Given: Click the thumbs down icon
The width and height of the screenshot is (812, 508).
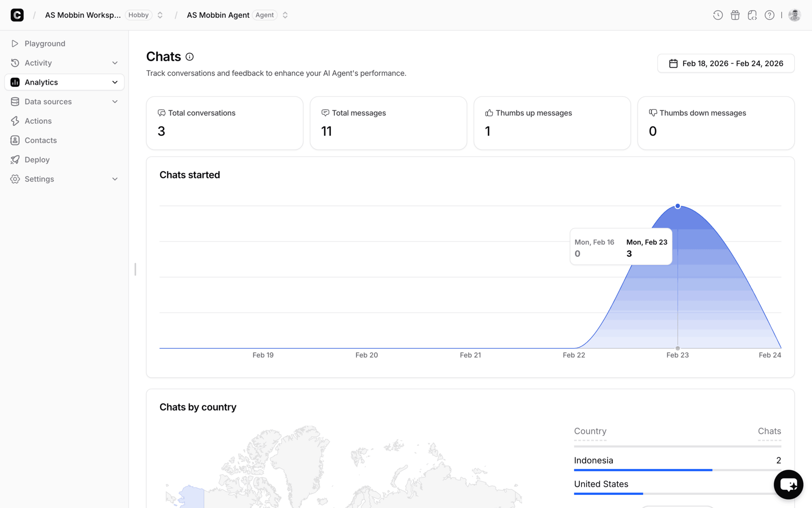Looking at the screenshot, I should pos(653,113).
